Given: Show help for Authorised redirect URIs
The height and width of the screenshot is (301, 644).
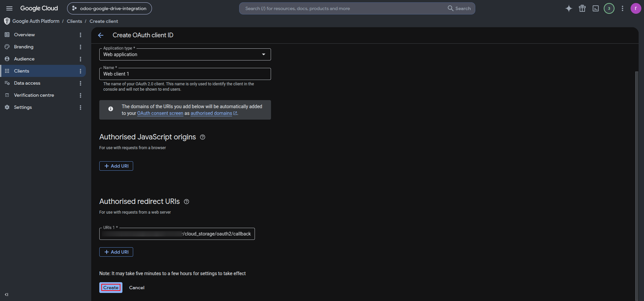Looking at the screenshot, I should tap(186, 202).
